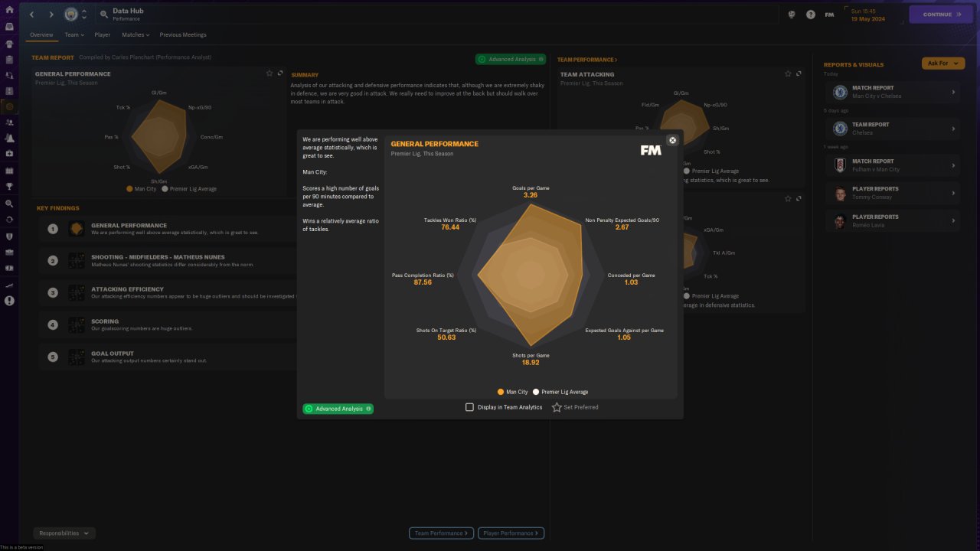Open the exclamation mark icon in sidebar
The image size is (980, 551).
[x=9, y=301]
